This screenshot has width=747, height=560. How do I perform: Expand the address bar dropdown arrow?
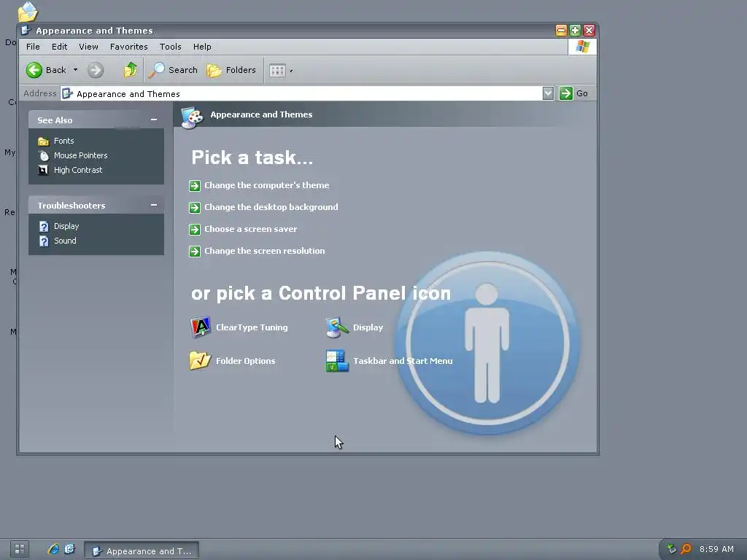[548, 93]
